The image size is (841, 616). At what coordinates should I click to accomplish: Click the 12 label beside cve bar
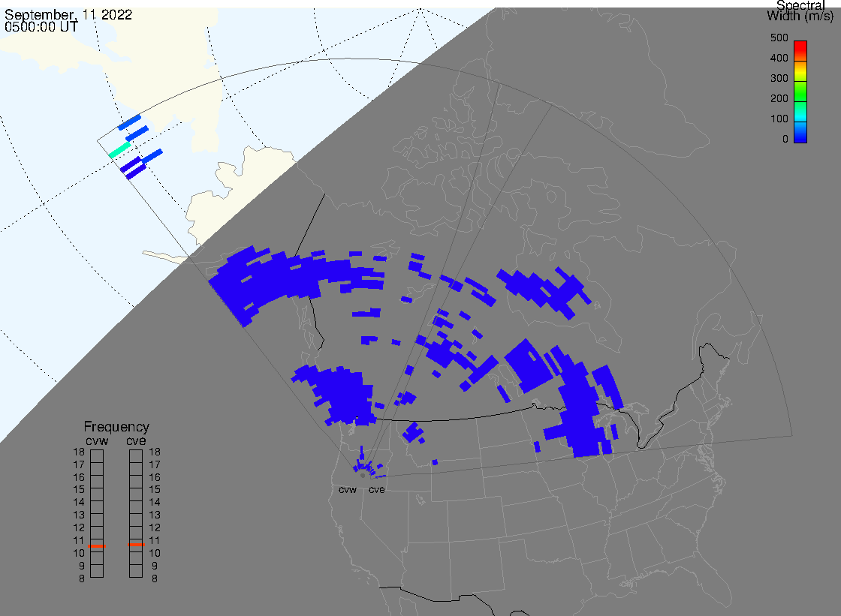point(155,527)
